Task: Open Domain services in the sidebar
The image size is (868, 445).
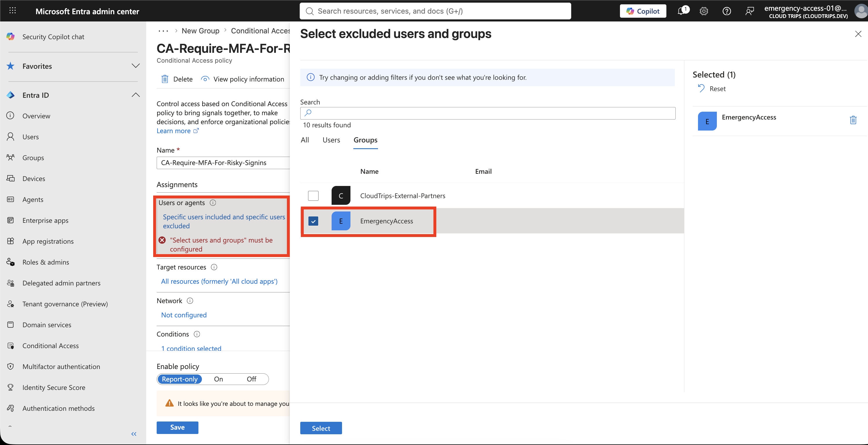Action: pyautogui.click(x=47, y=325)
